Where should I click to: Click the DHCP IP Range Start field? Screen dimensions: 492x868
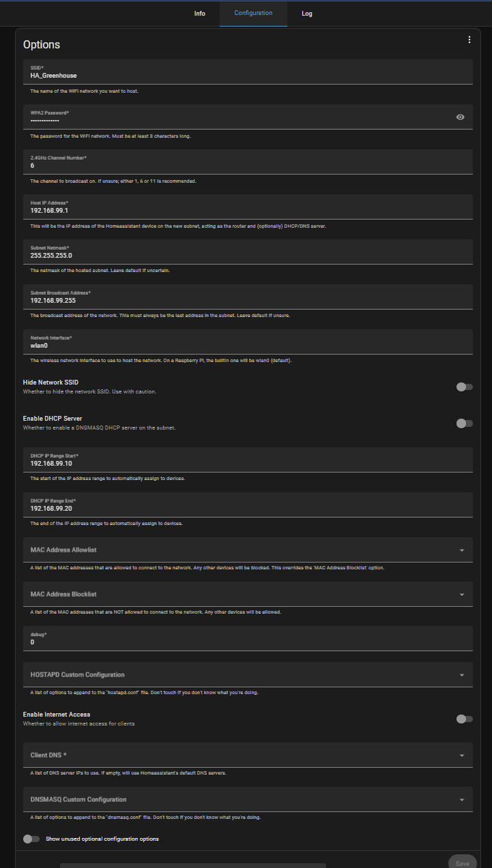pyautogui.click(x=247, y=464)
